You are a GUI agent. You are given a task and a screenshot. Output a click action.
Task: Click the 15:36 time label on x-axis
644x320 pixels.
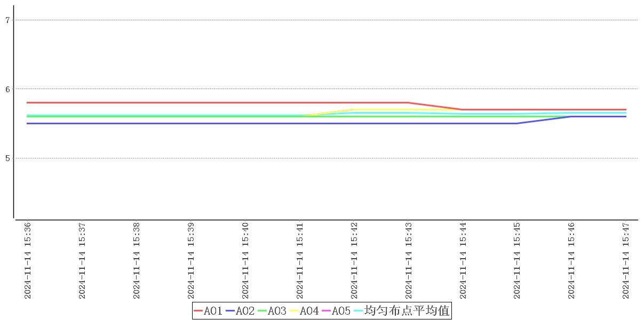pos(28,261)
